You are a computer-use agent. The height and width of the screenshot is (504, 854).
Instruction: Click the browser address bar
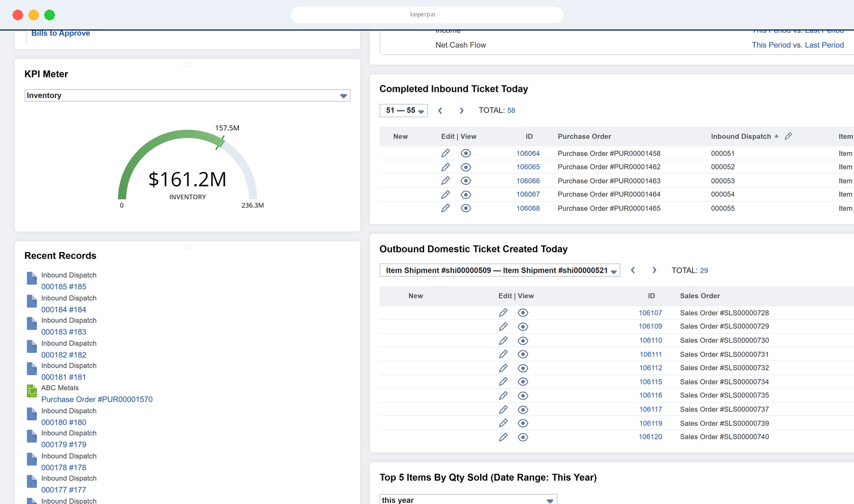[x=427, y=15]
